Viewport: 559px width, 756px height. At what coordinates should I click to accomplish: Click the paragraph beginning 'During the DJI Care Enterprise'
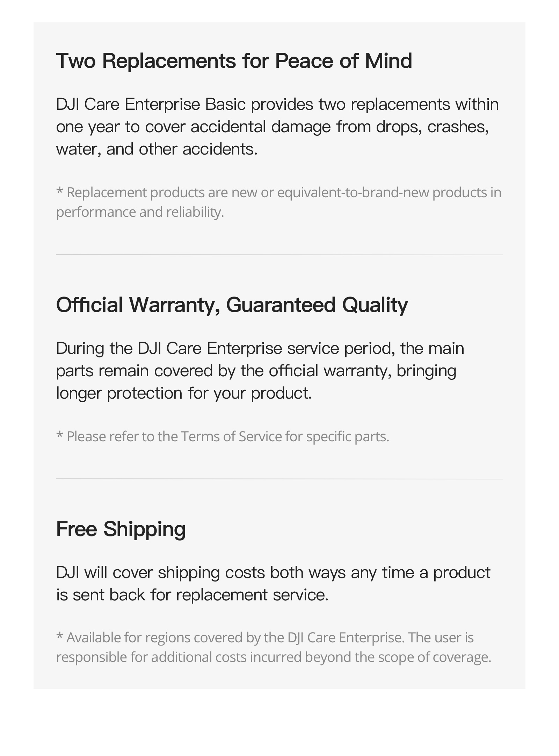click(260, 371)
